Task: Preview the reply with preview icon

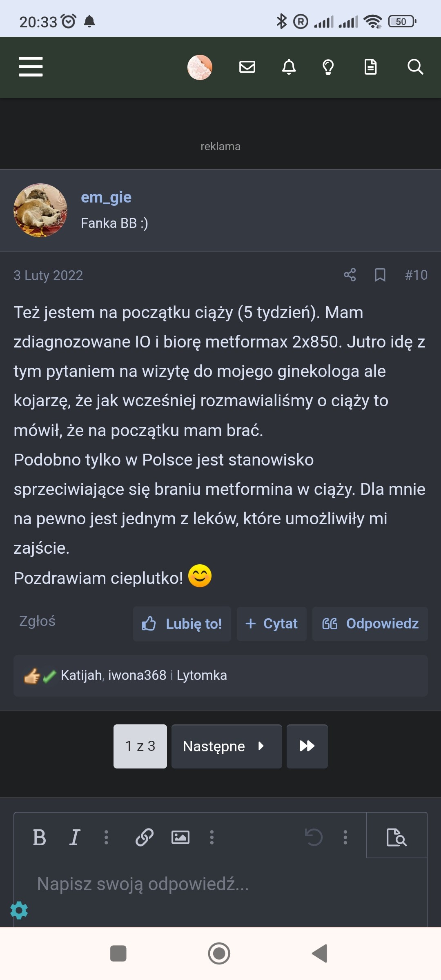Action: tap(396, 837)
